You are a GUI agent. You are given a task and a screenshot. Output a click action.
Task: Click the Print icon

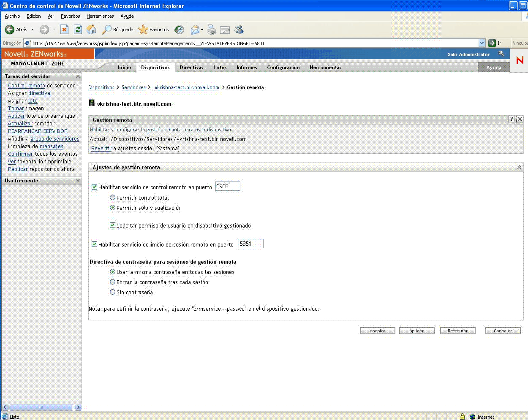tap(212, 30)
